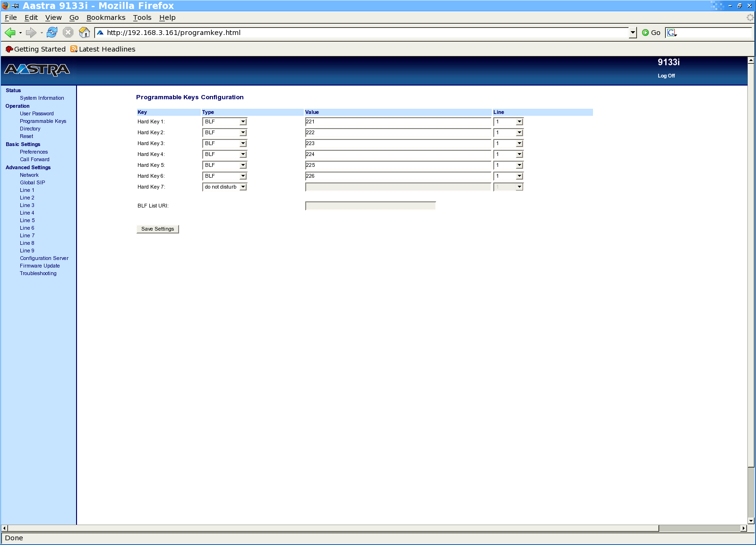Reload the page with the Refresh icon

(x=52, y=32)
